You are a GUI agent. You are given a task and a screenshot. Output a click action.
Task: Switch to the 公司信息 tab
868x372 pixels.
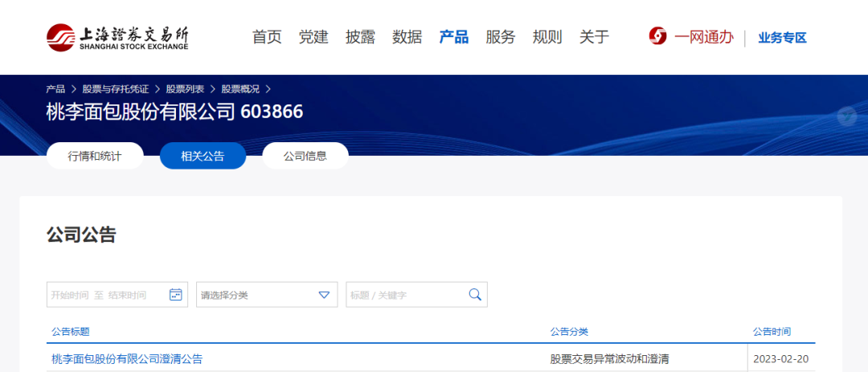(x=305, y=156)
